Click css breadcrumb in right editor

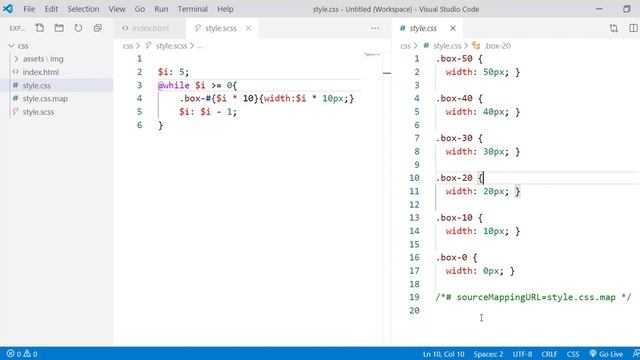(405, 46)
